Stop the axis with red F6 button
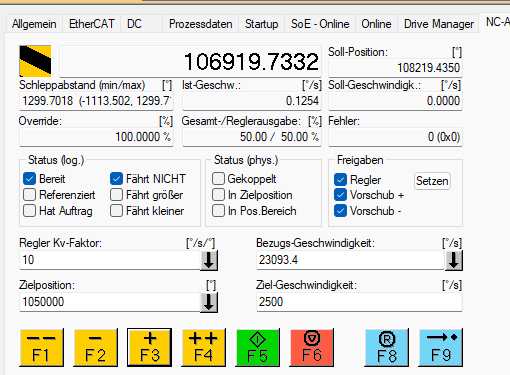The height and width of the screenshot is (375, 510). 312,347
